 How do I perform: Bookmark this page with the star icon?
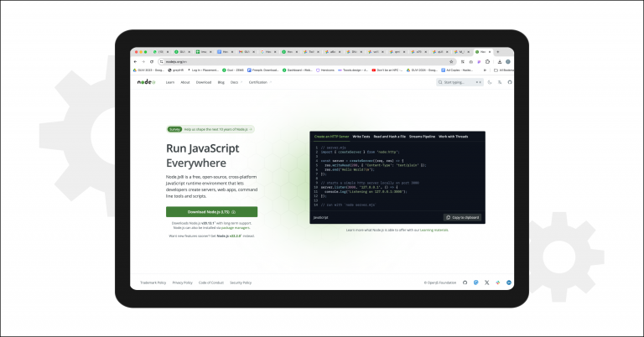pos(451,61)
